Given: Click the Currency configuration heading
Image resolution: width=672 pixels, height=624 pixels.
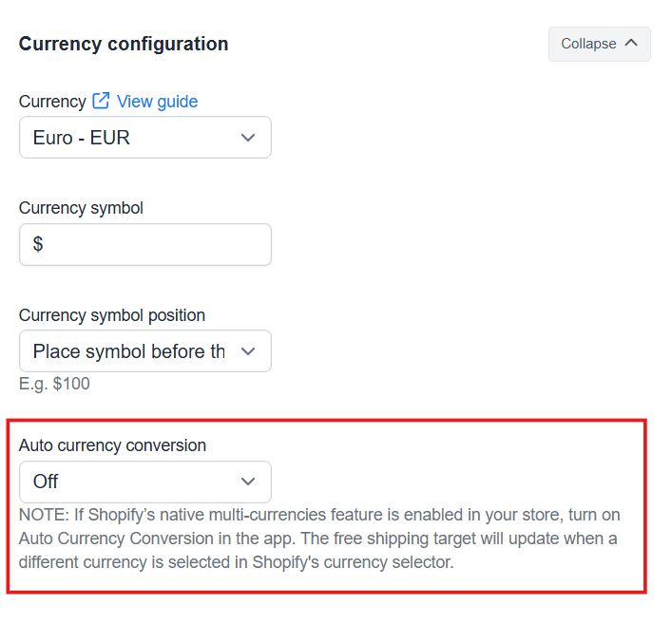Looking at the screenshot, I should (x=124, y=44).
